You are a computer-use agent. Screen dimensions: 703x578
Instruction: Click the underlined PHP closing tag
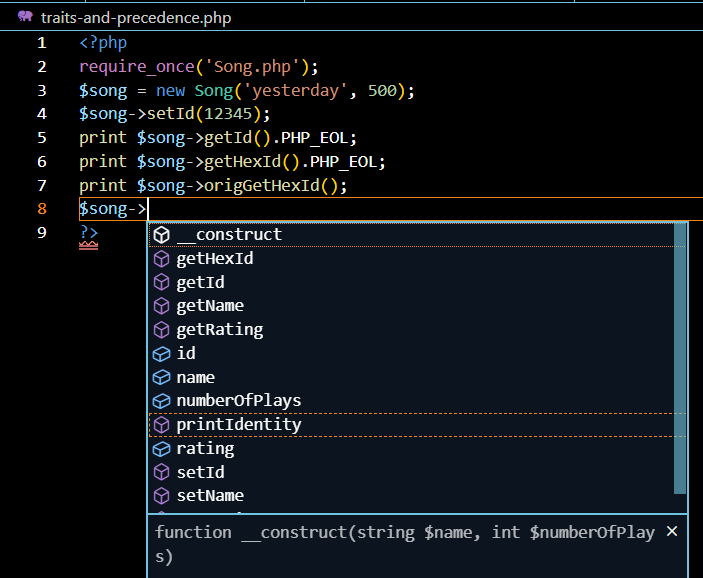tap(88, 233)
